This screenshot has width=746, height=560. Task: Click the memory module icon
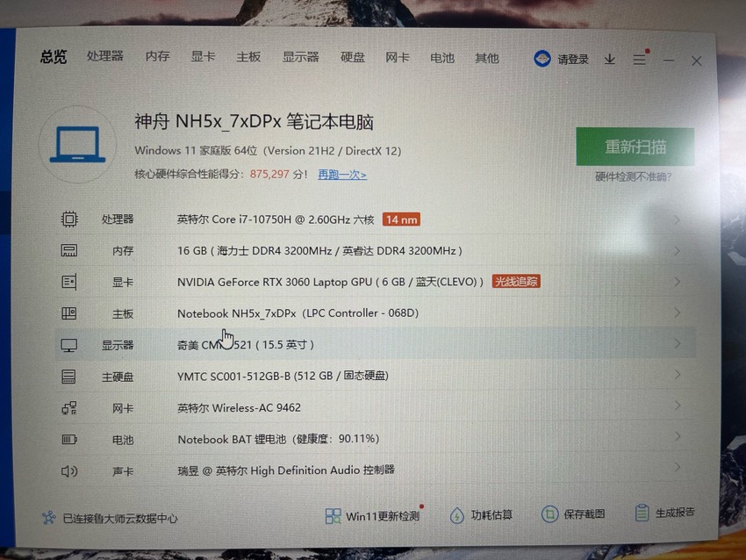pyautogui.click(x=69, y=250)
